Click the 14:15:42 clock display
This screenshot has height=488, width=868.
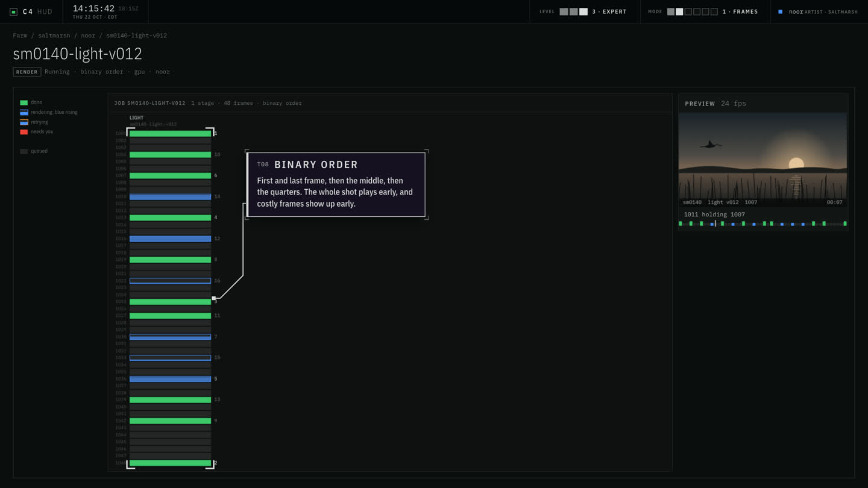[93, 8]
